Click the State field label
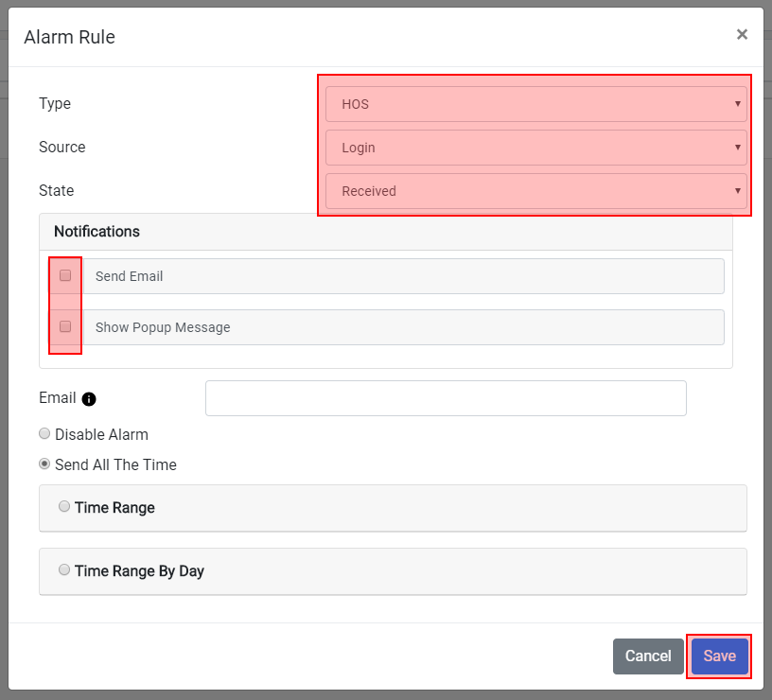The width and height of the screenshot is (772, 700). [56, 190]
